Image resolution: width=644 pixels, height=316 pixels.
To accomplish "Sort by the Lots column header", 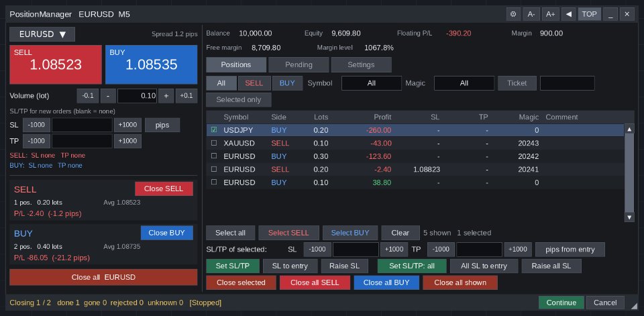I will coord(321,117).
